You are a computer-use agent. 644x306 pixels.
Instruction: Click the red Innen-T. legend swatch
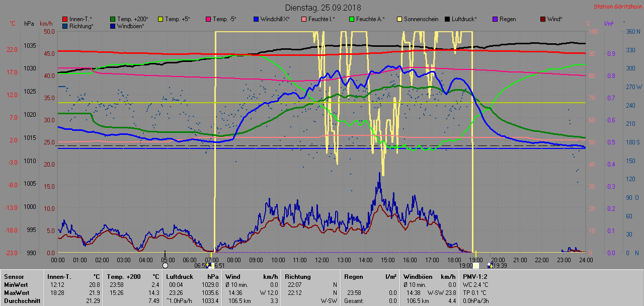(65, 19)
